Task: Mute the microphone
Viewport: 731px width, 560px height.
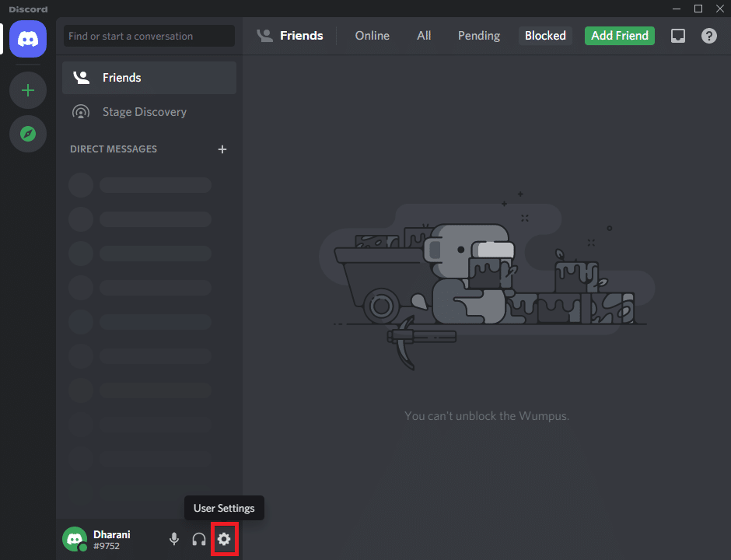Action: pos(174,539)
